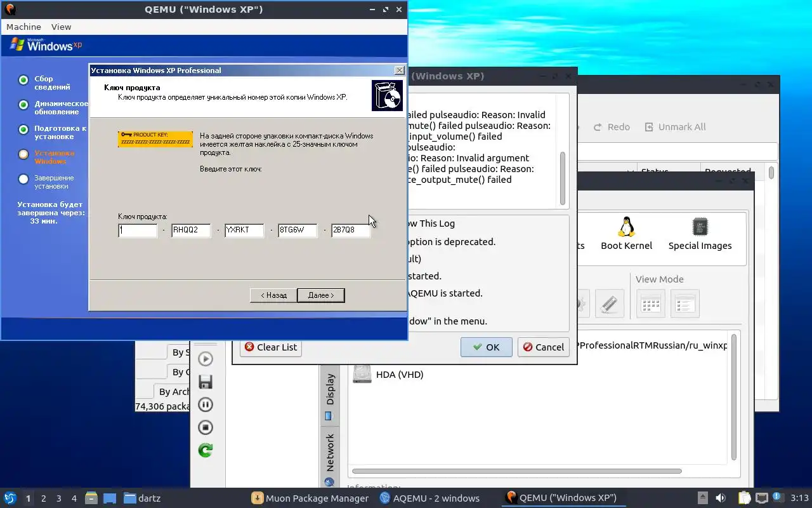Click the AQEMU green reset icon
Image resolution: width=812 pixels, height=508 pixels.
[205, 450]
